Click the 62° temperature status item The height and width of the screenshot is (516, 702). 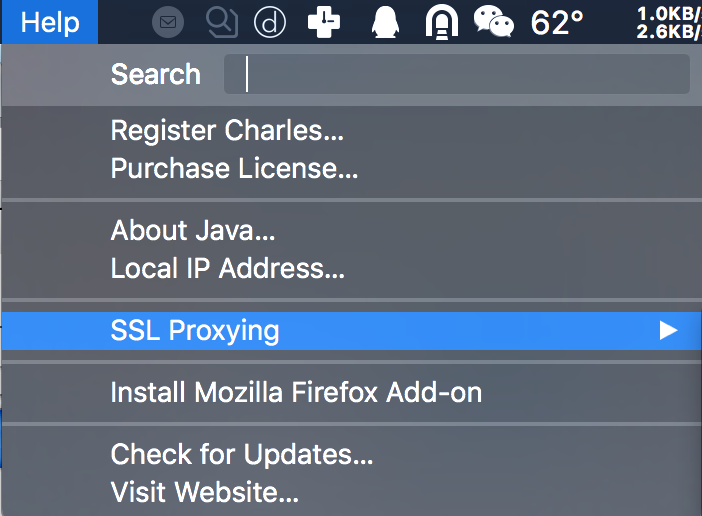point(557,21)
